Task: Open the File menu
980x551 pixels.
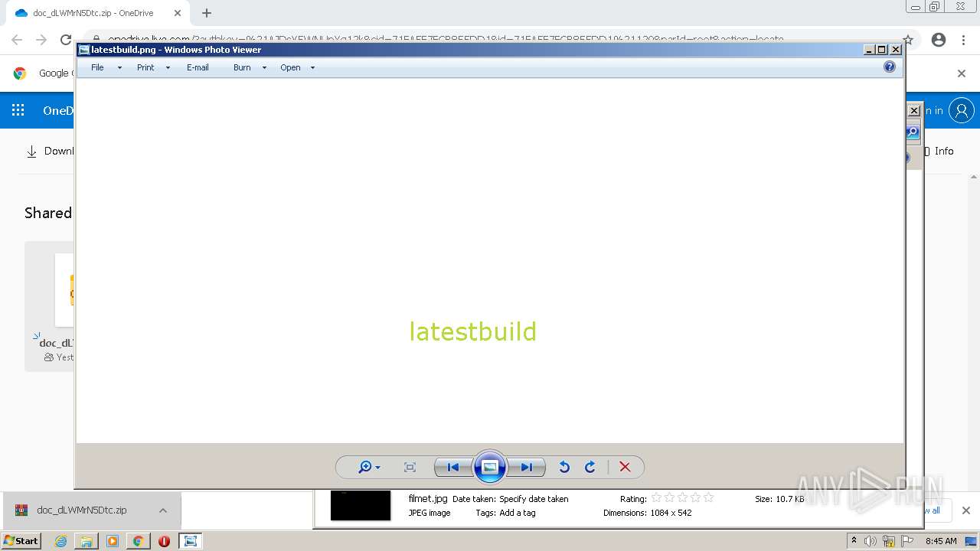Action: (97, 67)
